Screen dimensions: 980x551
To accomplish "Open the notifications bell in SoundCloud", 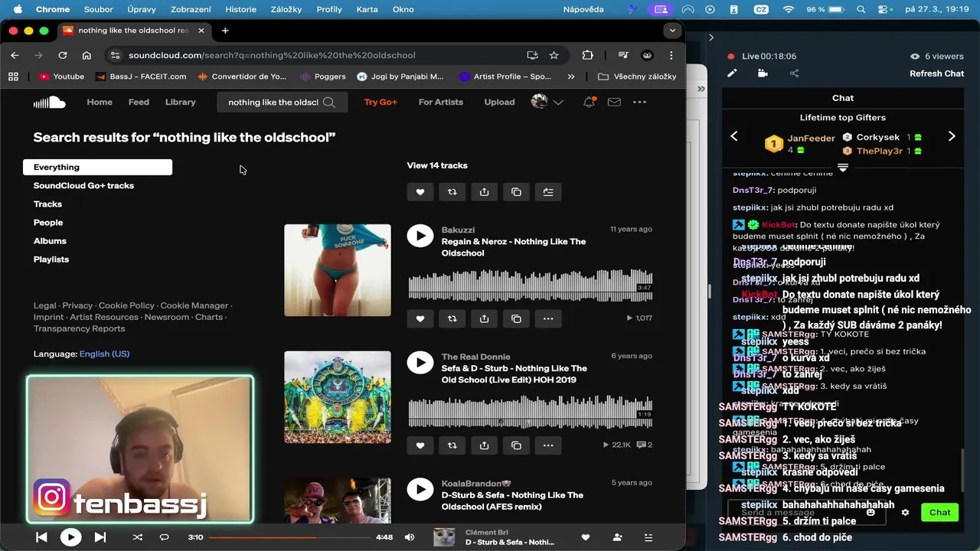I will tap(589, 102).
